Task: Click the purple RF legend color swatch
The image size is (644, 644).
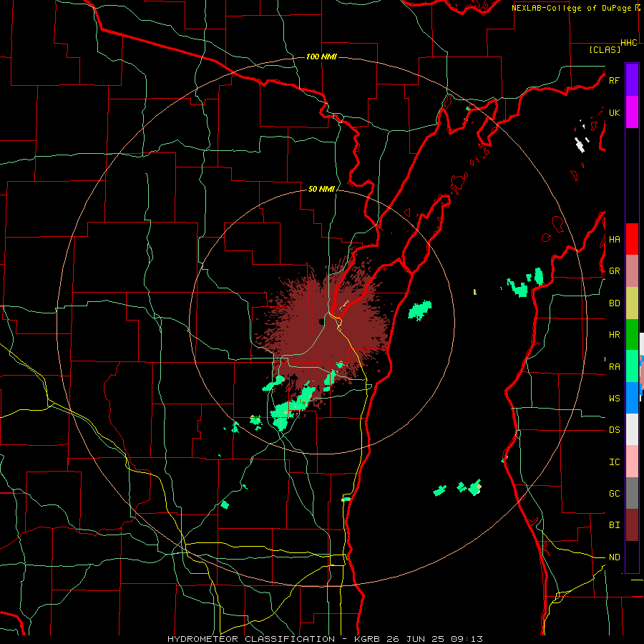Action: tap(632, 80)
